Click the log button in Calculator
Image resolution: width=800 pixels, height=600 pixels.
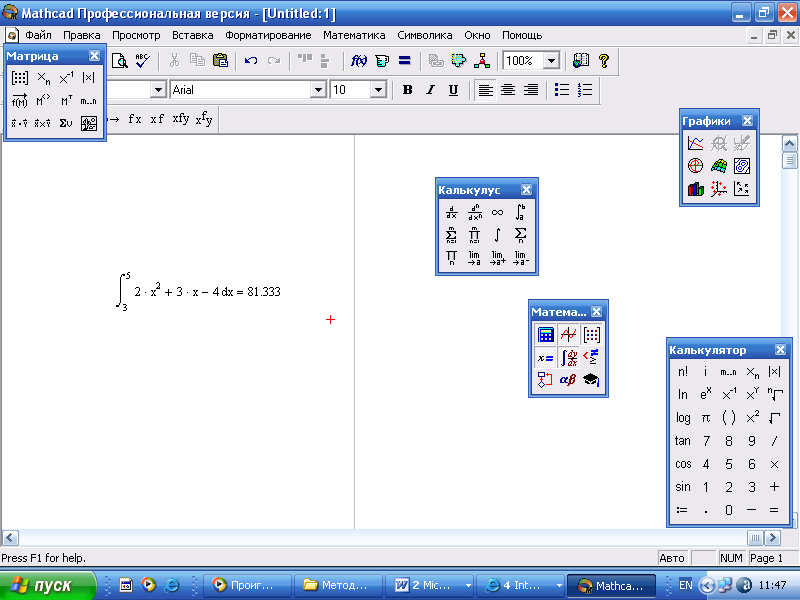click(x=683, y=418)
